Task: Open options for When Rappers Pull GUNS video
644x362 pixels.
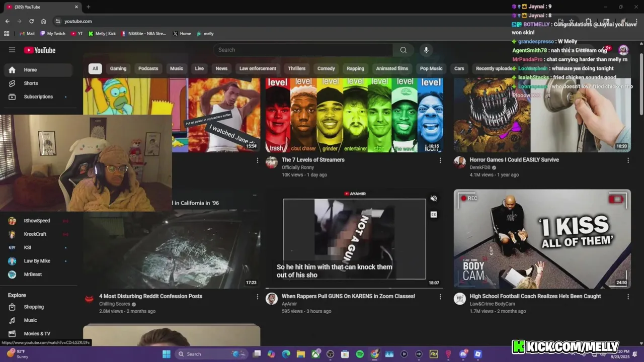Action: [x=440, y=297]
